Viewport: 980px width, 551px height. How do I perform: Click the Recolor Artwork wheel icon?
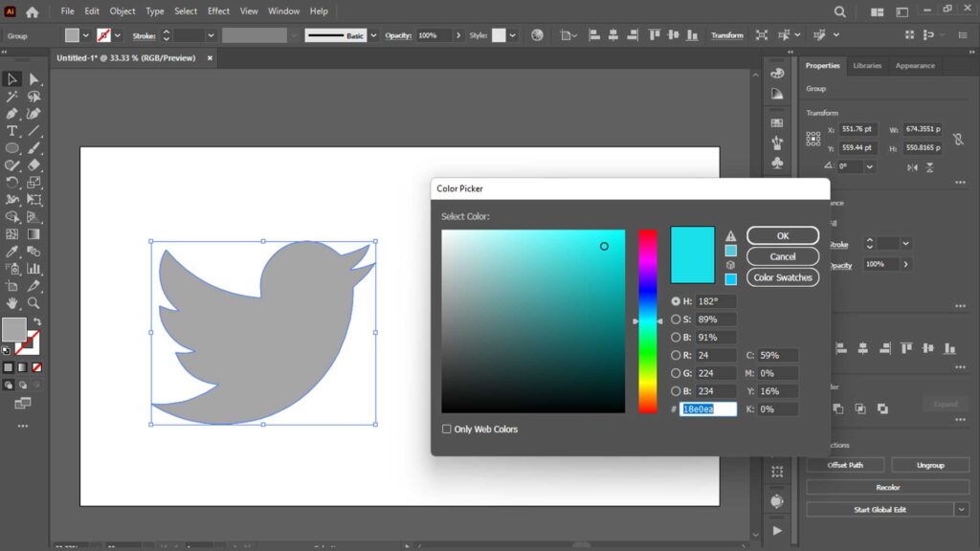[537, 35]
